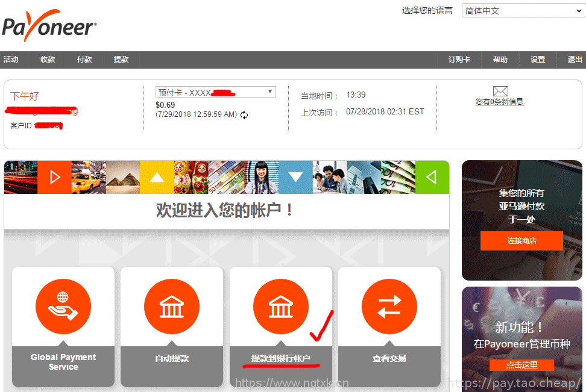This screenshot has height=392, width=586.
Task: Open the 活动 menu
Action: (x=11, y=60)
